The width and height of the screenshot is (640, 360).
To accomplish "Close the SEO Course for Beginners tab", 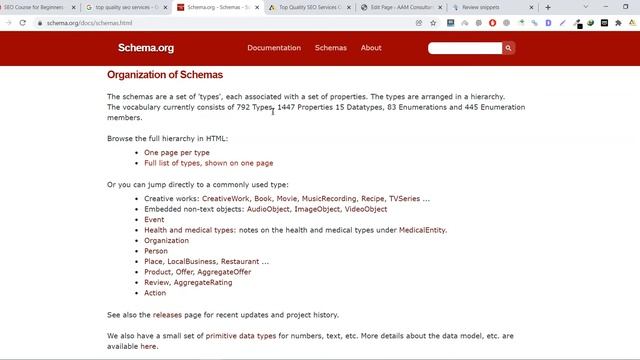I will coord(73,7).
